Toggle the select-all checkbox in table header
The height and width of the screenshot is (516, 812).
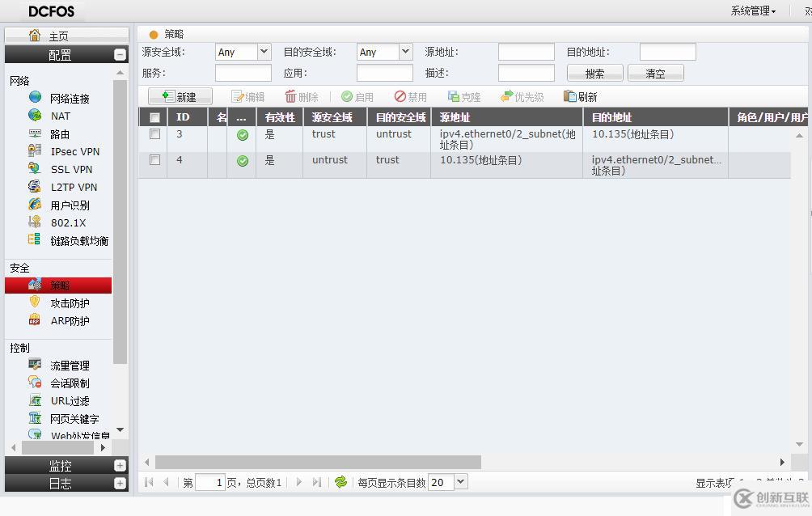tap(154, 117)
